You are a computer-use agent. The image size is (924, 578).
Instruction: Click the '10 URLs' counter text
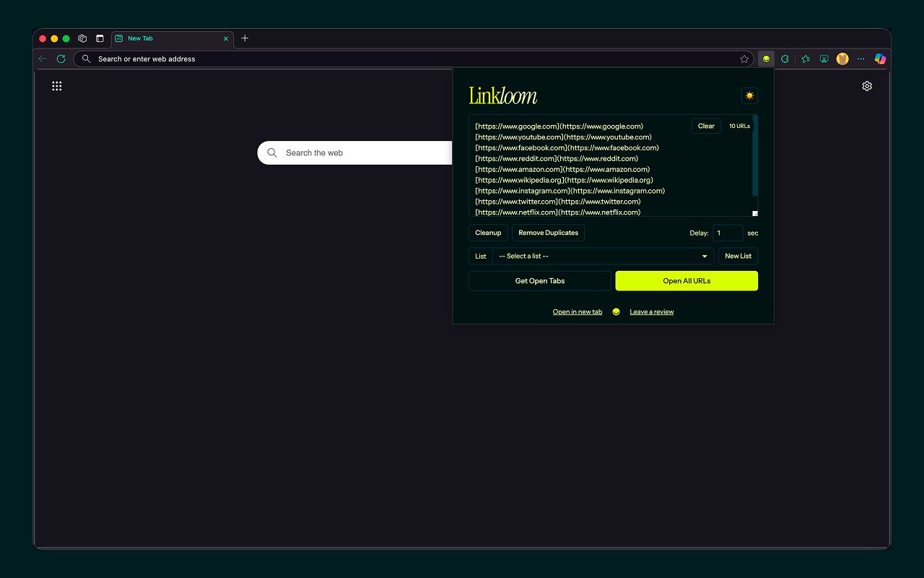[739, 126]
